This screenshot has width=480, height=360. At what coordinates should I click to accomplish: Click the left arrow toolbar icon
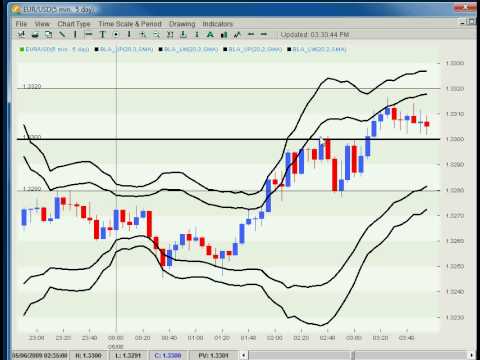pyautogui.click(x=251, y=34)
